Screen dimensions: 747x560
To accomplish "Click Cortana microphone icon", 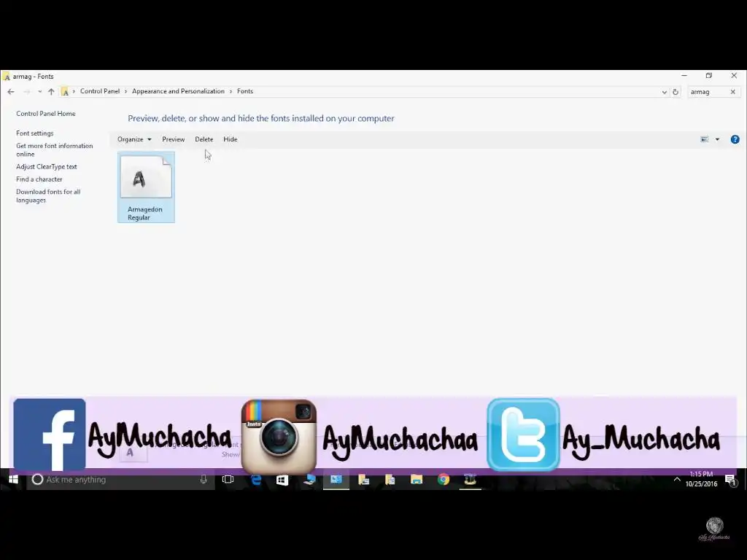I will 204,480.
